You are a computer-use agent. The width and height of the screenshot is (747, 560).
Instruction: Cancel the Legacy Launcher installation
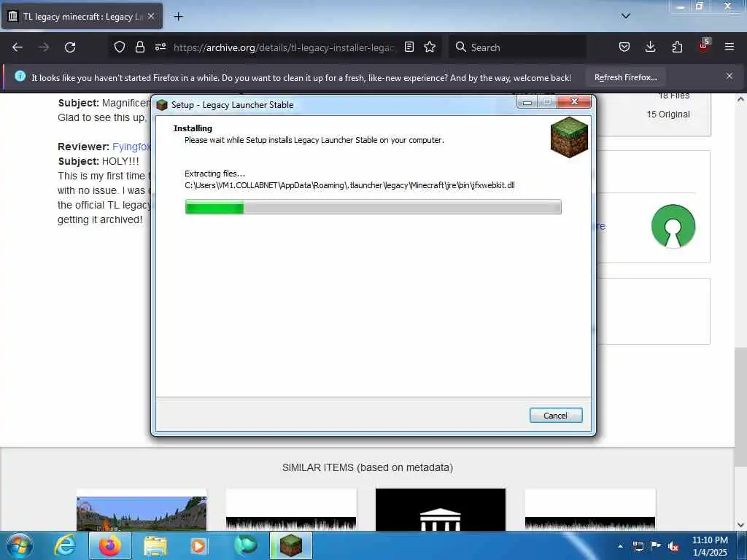coord(555,415)
